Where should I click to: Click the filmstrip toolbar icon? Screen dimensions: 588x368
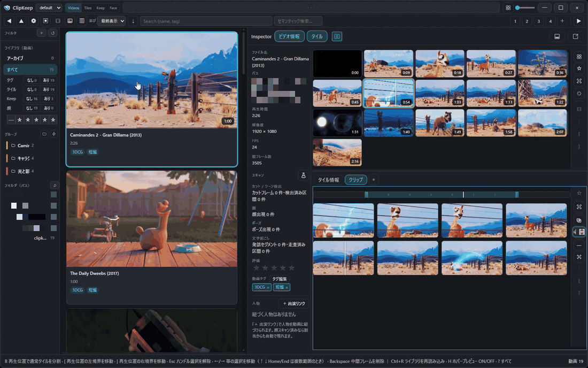click(58, 21)
